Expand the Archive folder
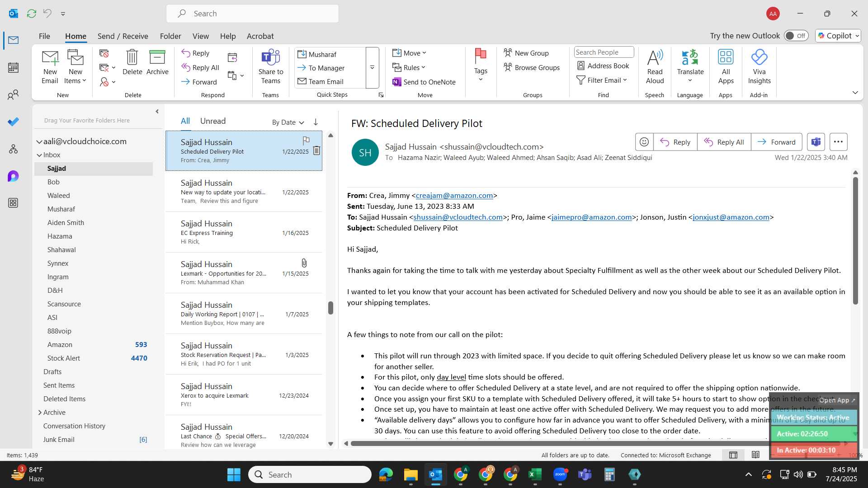 tap(40, 412)
